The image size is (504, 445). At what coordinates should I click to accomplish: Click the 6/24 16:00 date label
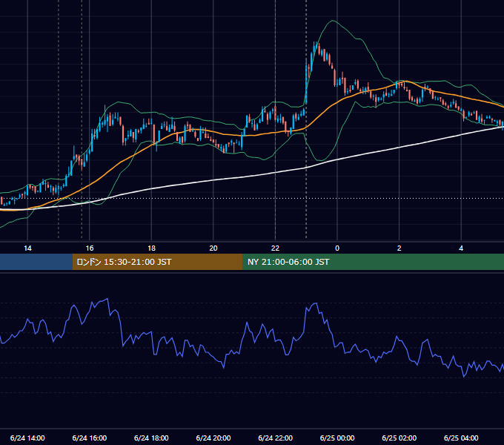(x=90, y=438)
